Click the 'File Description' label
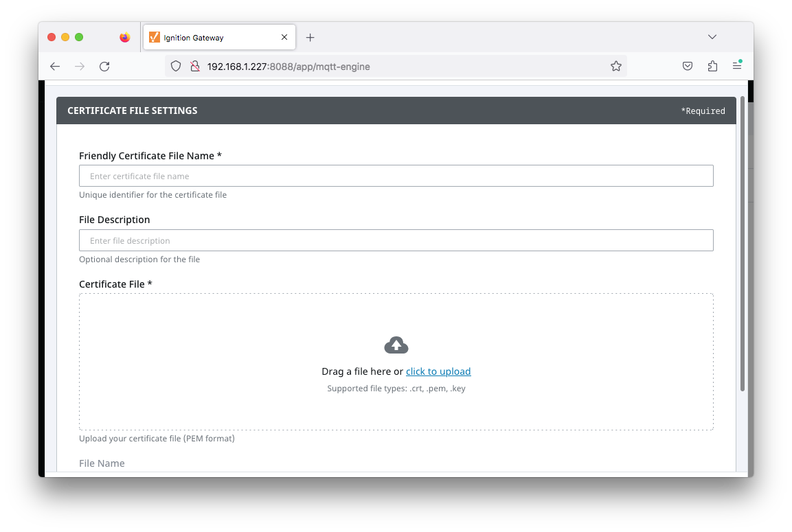792x532 pixels. [114, 220]
